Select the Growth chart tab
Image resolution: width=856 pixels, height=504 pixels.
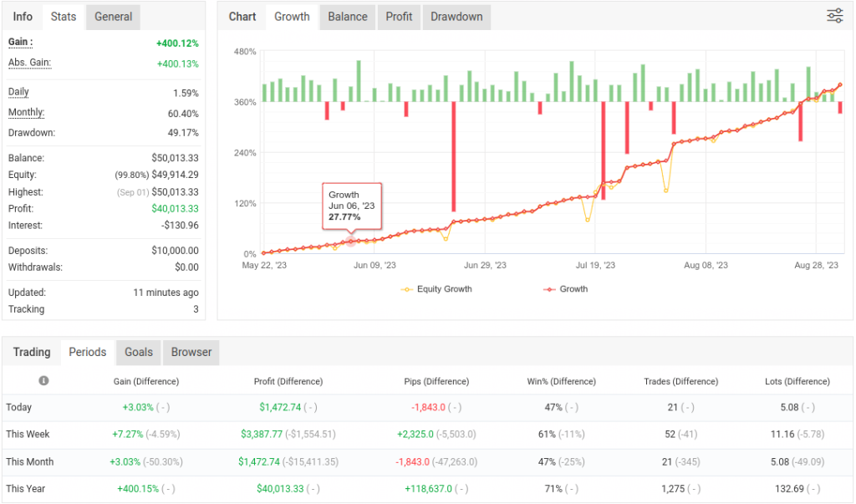click(x=292, y=17)
